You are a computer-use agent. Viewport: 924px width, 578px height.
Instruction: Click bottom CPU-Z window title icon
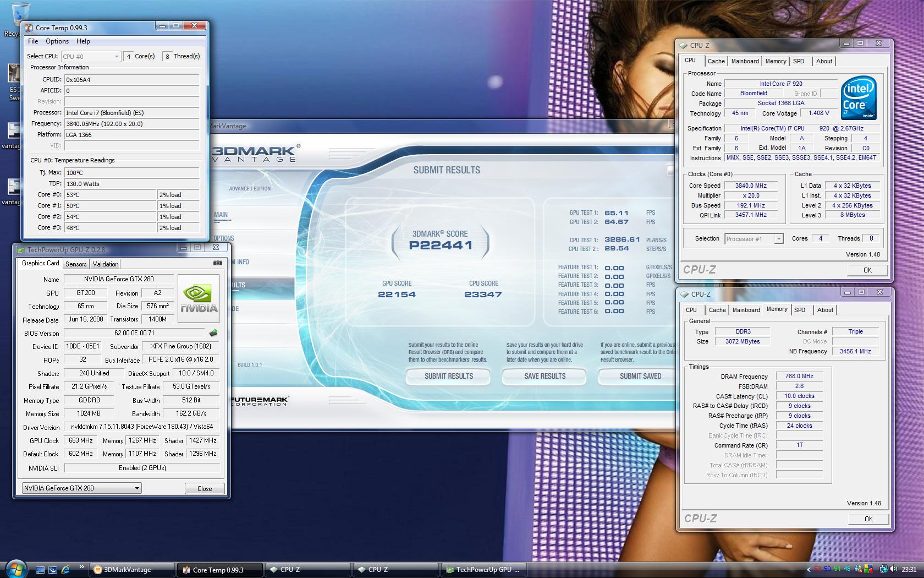(x=685, y=295)
